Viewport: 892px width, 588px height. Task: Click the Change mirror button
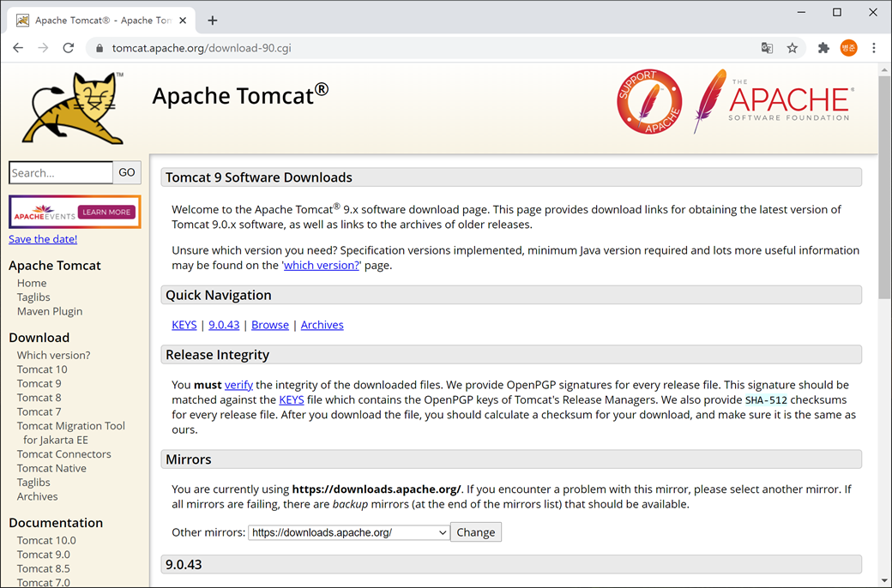[x=475, y=532]
